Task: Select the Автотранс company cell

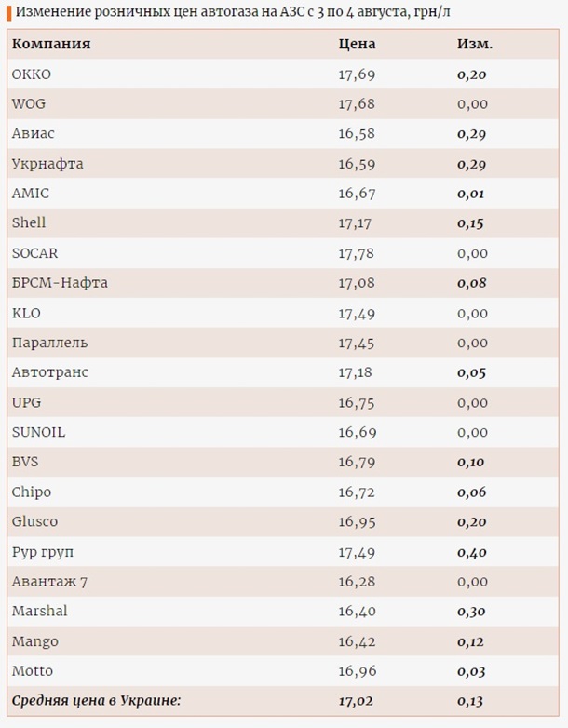Action: pos(50,372)
